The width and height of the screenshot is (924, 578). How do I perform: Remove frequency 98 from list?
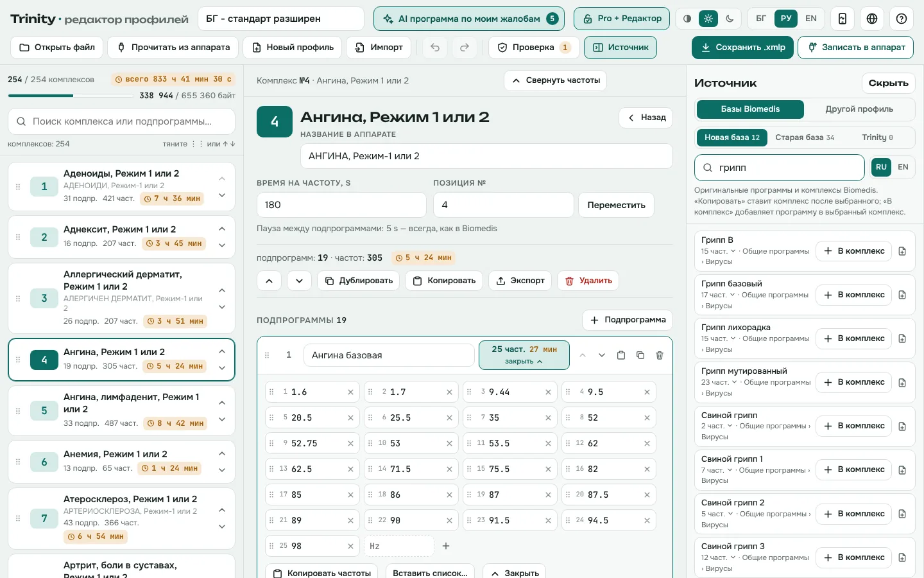(x=350, y=546)
